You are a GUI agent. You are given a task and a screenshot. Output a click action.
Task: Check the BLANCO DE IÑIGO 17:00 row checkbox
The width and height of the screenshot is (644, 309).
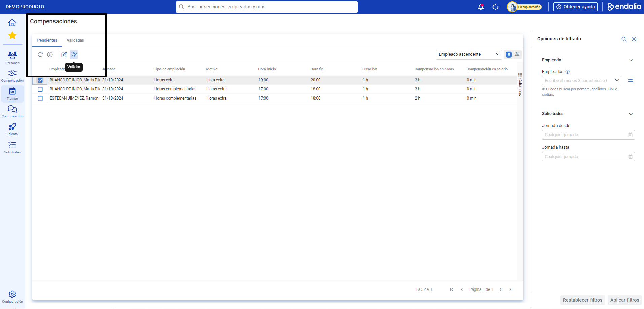(x=40, y=89)
